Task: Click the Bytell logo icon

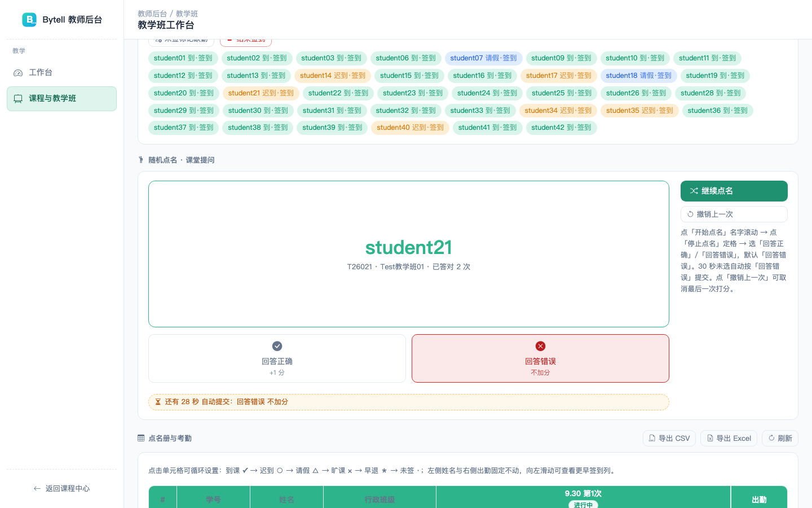Action: tap(29, 20)
